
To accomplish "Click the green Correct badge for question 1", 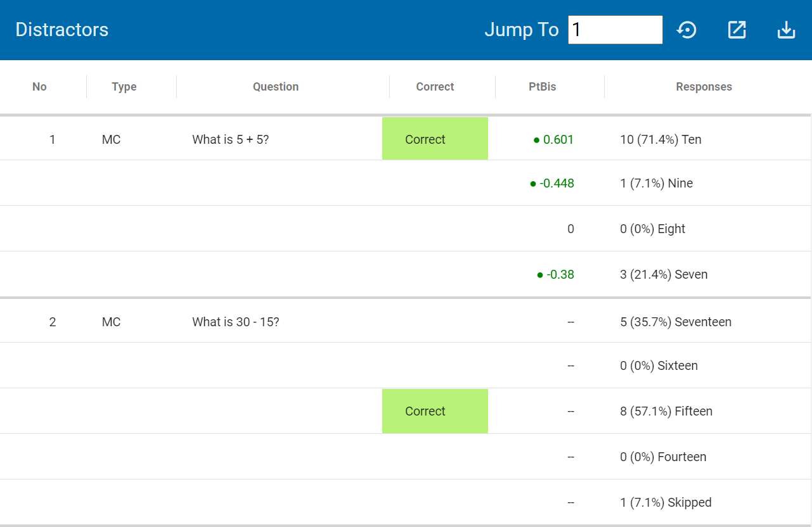I will point(435,139).
